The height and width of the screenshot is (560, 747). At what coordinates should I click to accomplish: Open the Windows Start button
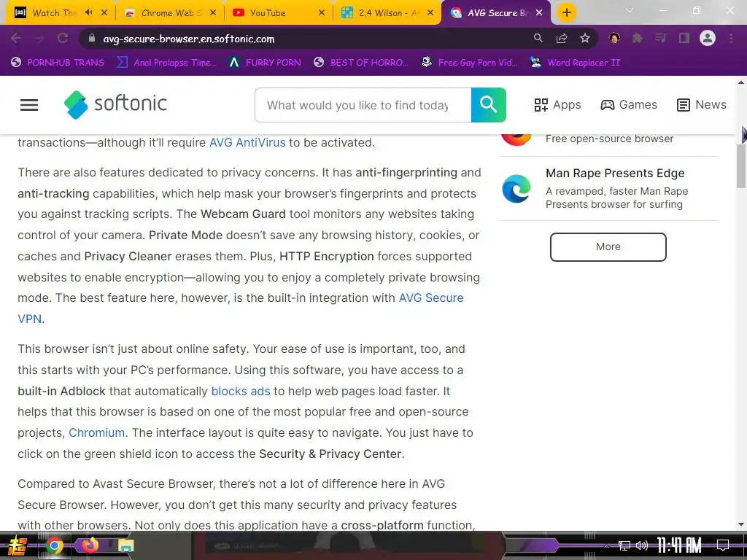(x=17, y=545)
